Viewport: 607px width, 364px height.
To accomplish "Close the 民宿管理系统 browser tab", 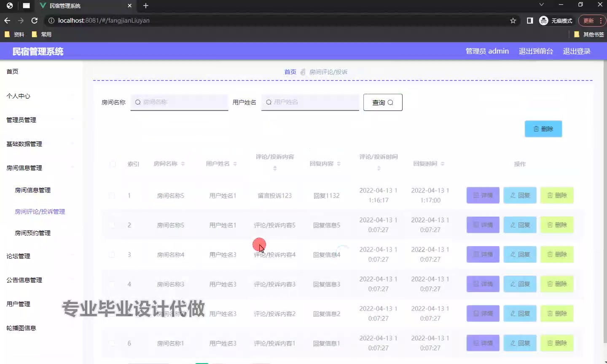I will point(129,5).
